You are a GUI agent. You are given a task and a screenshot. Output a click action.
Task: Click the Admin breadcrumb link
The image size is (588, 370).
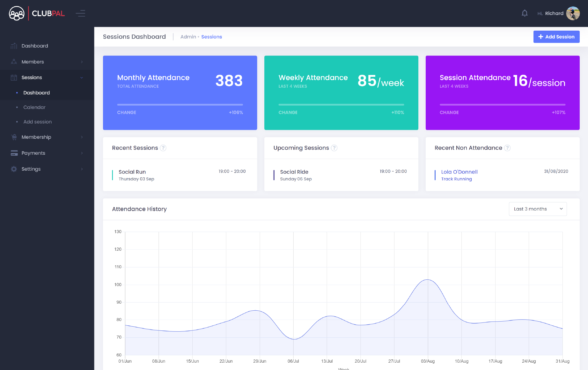click(188, 37)
